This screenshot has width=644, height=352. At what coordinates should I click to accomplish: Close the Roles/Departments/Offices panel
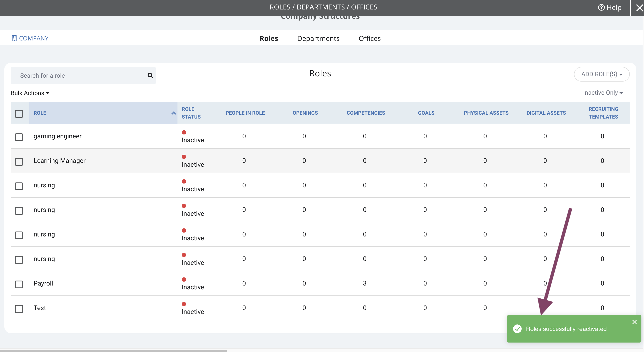coord(639,8)
